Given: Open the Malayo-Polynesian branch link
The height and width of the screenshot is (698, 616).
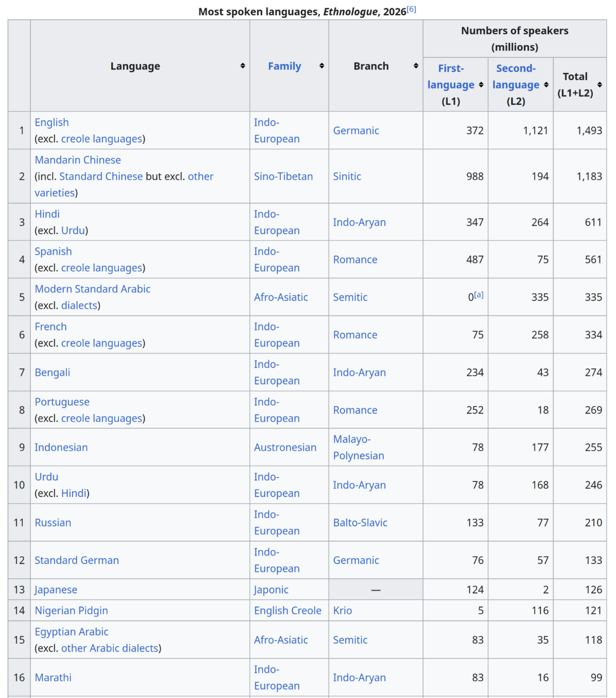Looking at the screenshot, I should point(359,448).
